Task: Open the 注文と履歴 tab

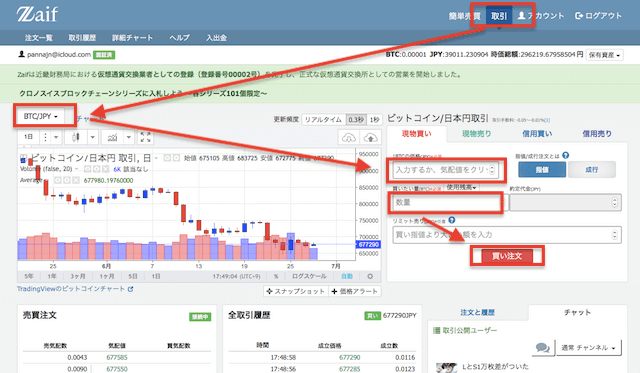Action: (x=478, y=312)
